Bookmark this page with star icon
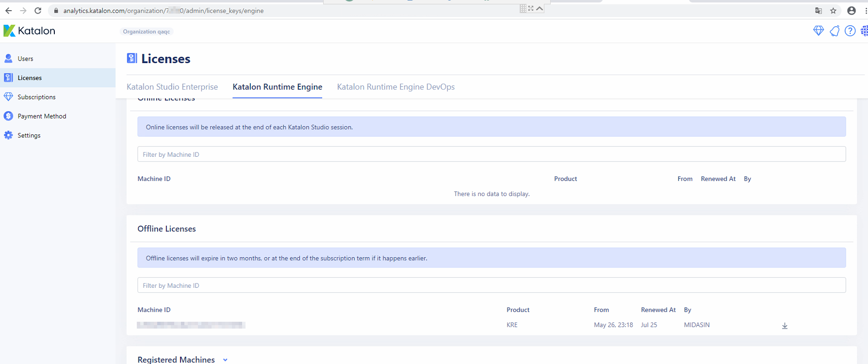 (x=834, y=11)
